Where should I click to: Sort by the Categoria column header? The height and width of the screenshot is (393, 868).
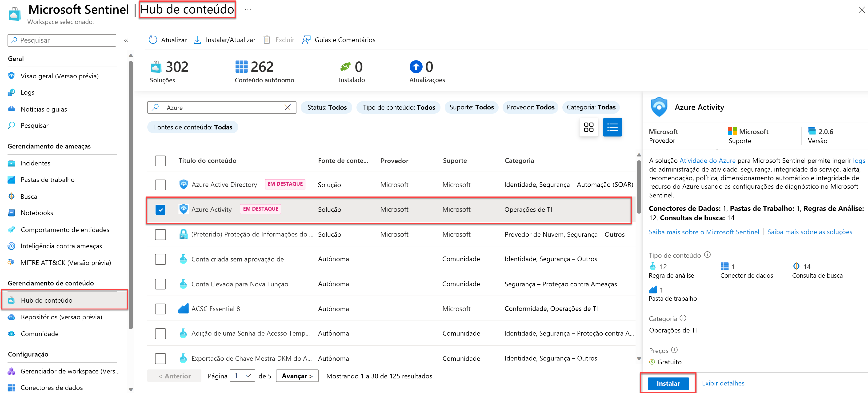(x=519, y=161)
